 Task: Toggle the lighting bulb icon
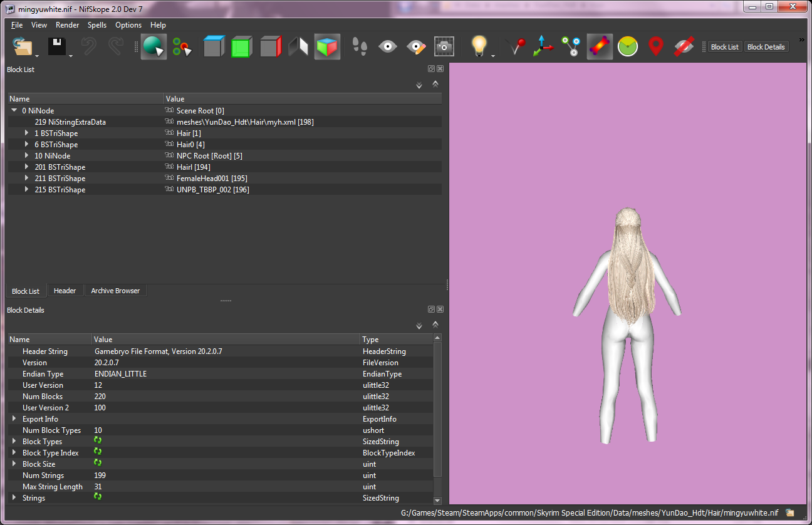tap(479, 47)
